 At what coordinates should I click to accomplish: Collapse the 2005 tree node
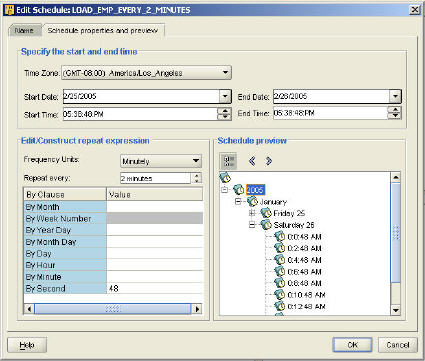(225, 190)
